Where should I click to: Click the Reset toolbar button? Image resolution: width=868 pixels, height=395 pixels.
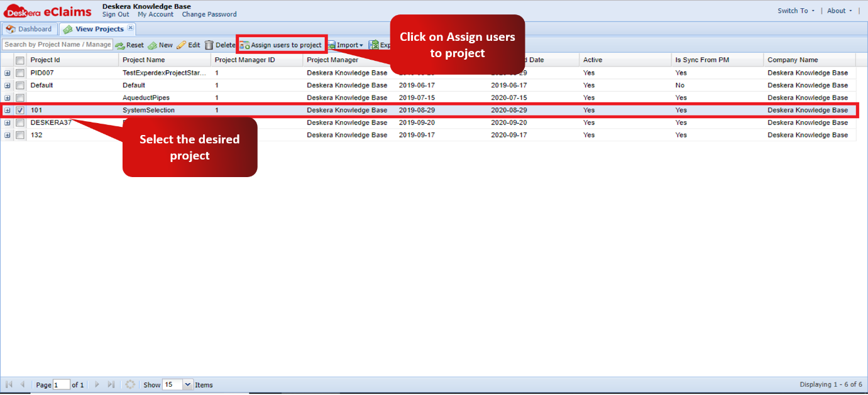click(x=129, y=45)
